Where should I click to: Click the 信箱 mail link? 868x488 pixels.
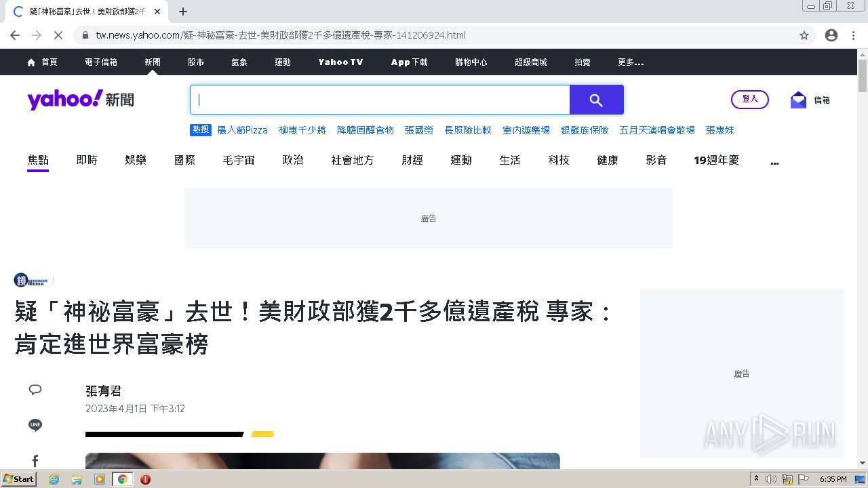(x=822, y=100)
